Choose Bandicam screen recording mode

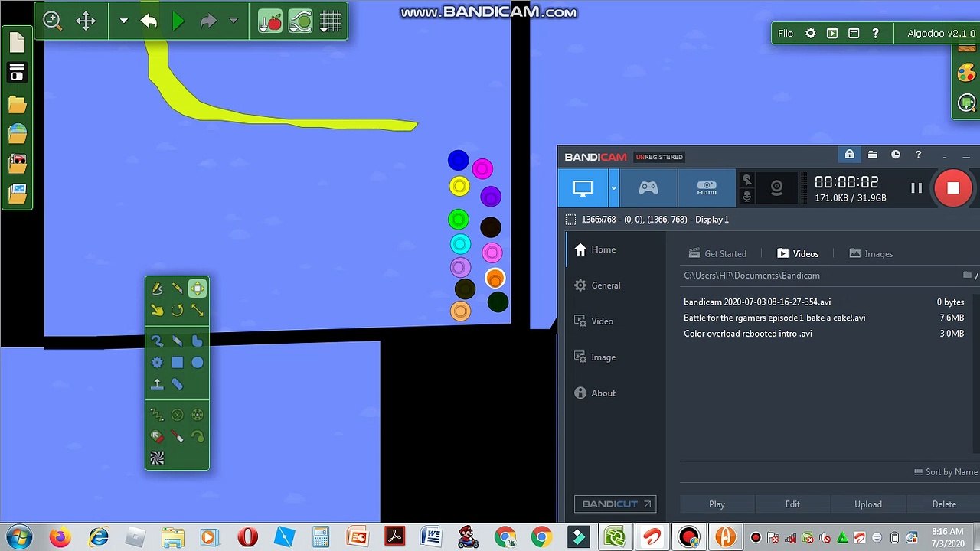point(583,188)
